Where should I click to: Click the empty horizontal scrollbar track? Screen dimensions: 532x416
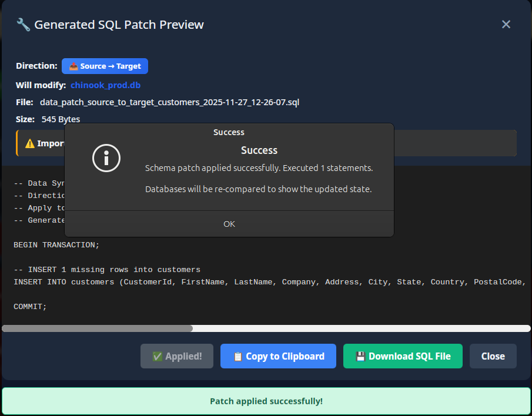pyautogui.click(x=362, y=328)
